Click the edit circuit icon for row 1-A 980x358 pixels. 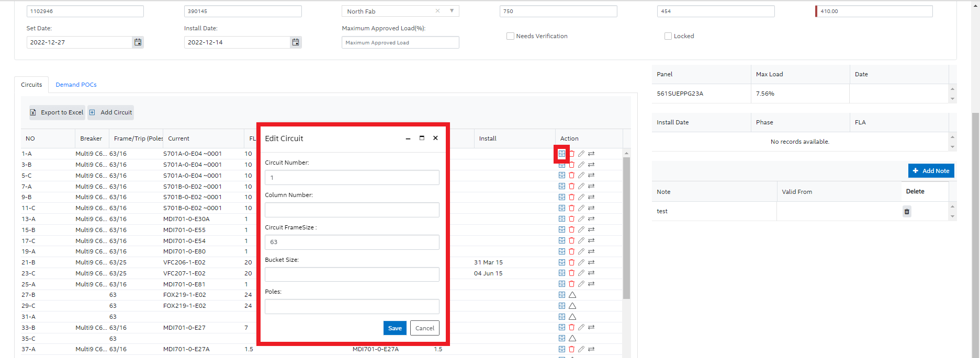561,154
